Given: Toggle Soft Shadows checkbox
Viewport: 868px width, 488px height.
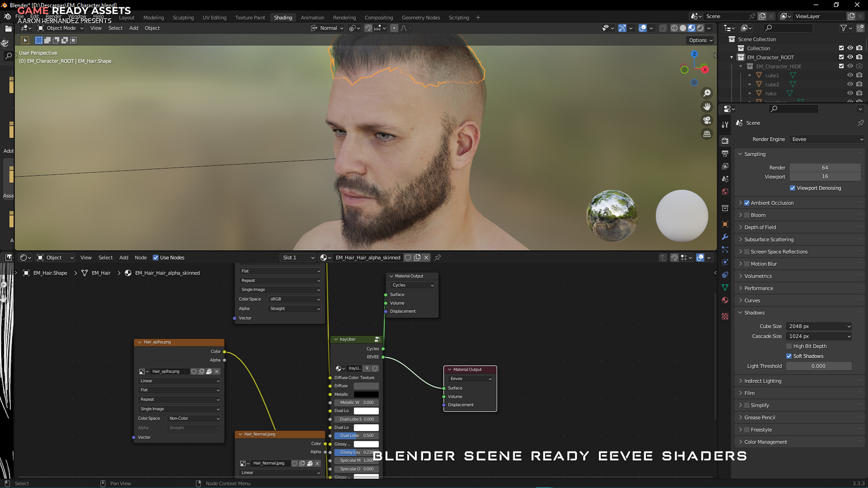Looking at the screenshot, I should 789,356.
